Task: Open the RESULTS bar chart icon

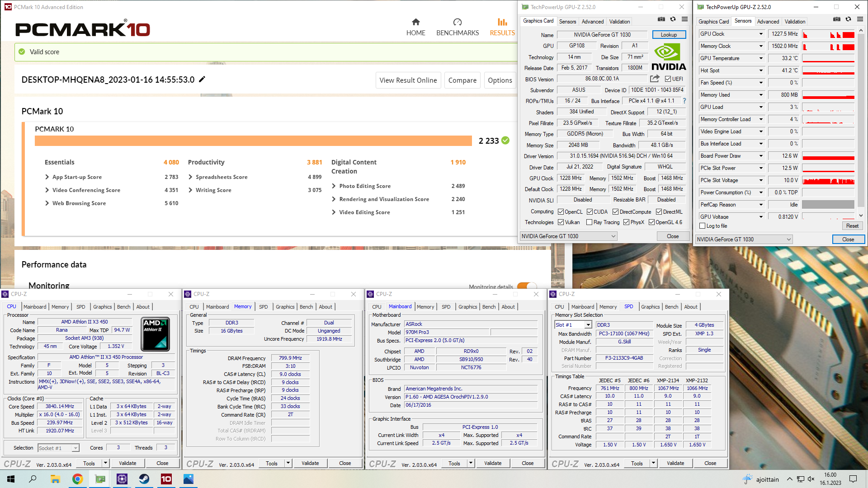Action: pyautogui.click(x=502, y=22)
